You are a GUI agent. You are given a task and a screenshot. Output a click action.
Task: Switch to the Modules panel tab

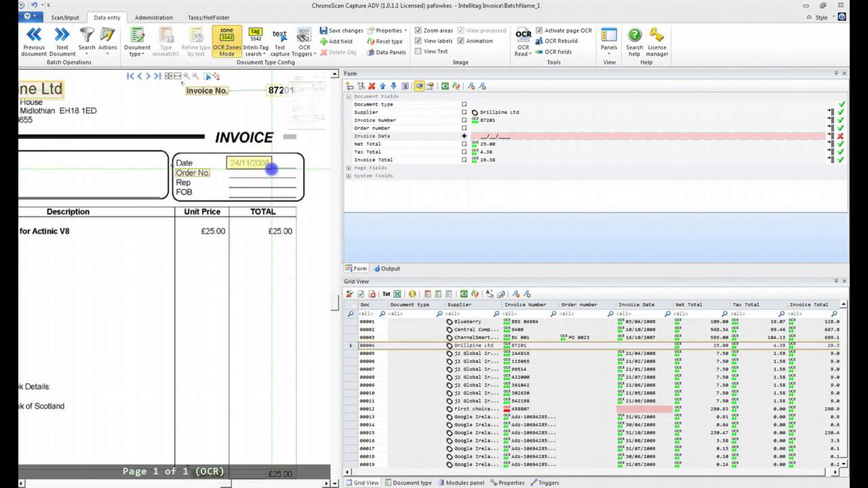461,483
